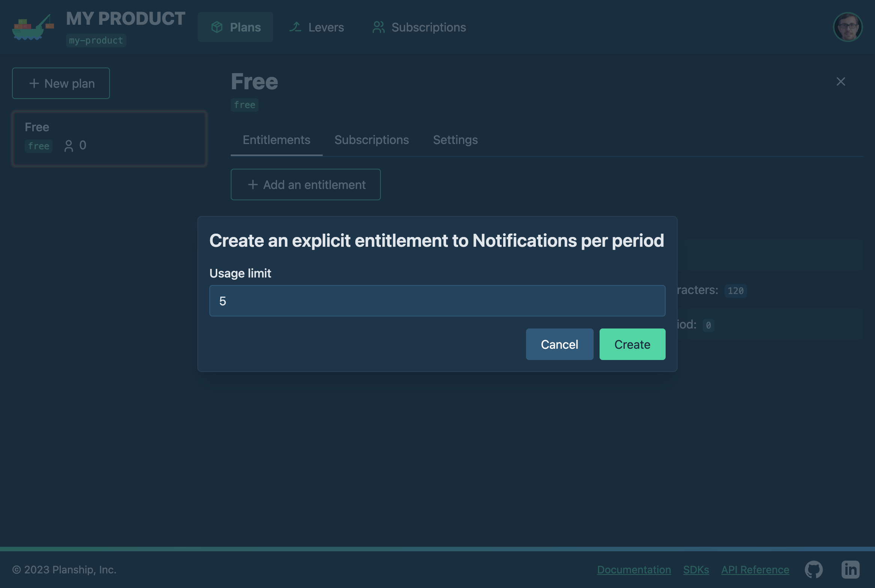
Task: Click New plan button
Action: click(x=61, y=82)
